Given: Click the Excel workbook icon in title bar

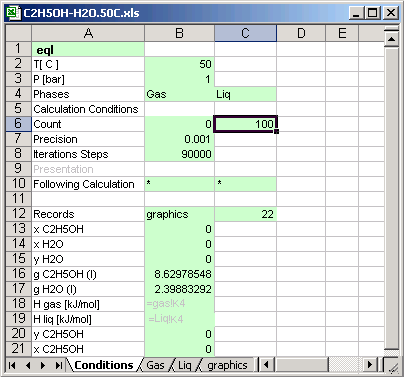Looking at the screenshot, I should pyautogui.click(x=13, y=13).
